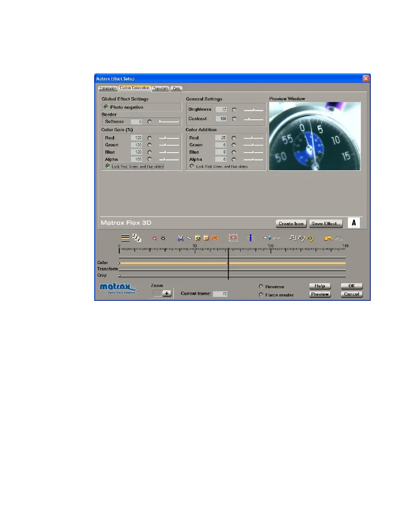Click the Color Gain Alpha rotary knob

(x=150, y=159)
